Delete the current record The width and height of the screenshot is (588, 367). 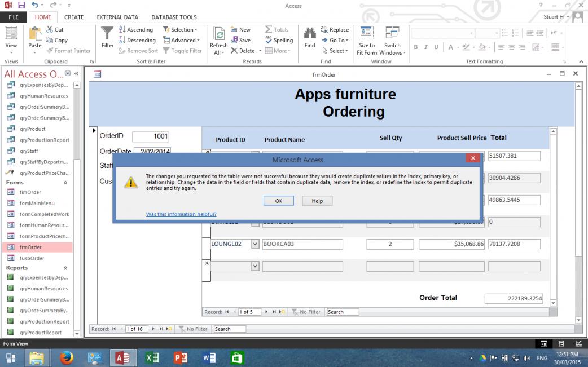point(243,51)
